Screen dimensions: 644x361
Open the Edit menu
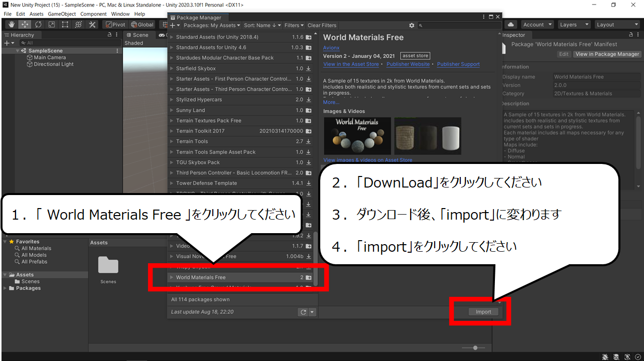click(21, 14)
